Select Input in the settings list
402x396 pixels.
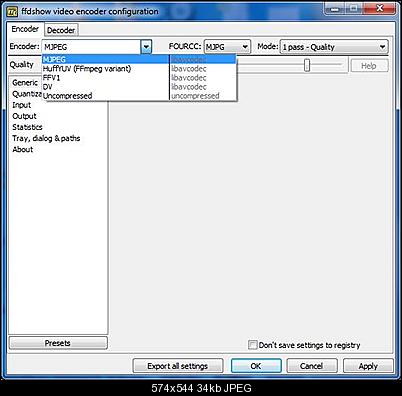point(22,105)
